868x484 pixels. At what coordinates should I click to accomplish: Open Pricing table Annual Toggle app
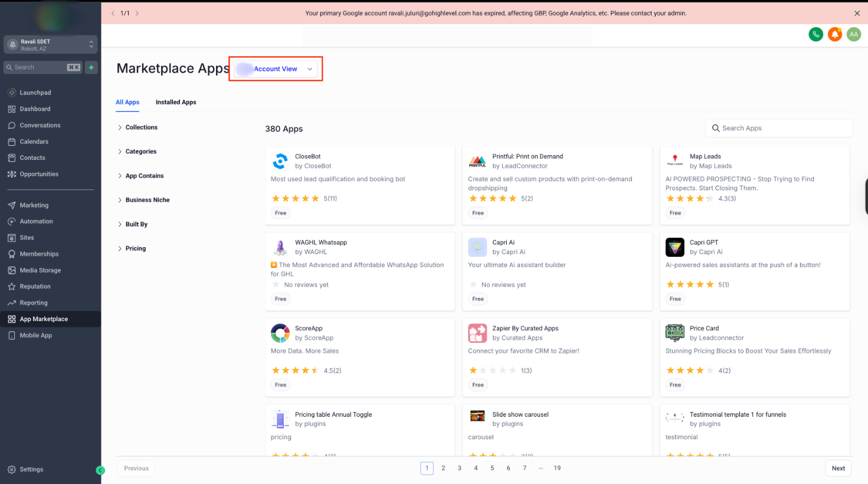(333, 414)
